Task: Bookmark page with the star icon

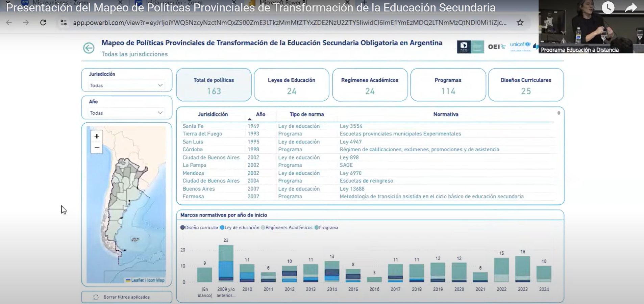Action: tap(520, 23)
